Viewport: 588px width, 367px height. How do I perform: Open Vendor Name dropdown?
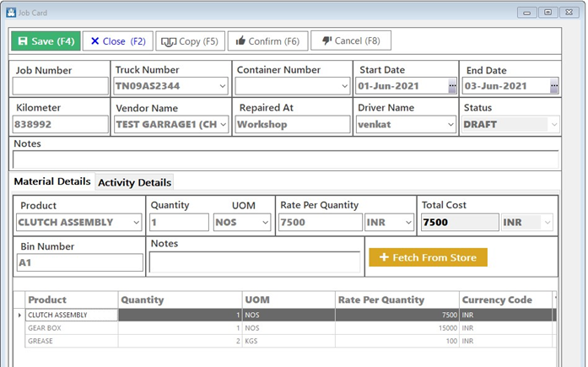click(223, 125)
